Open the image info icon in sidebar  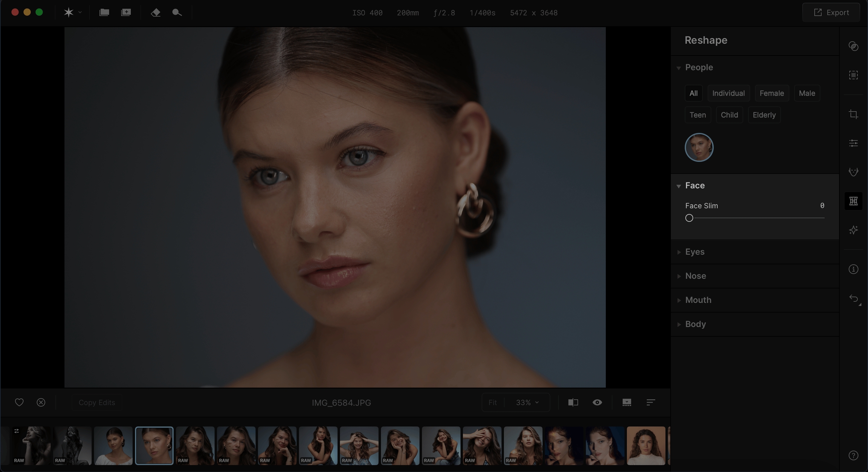click(853, 269)
